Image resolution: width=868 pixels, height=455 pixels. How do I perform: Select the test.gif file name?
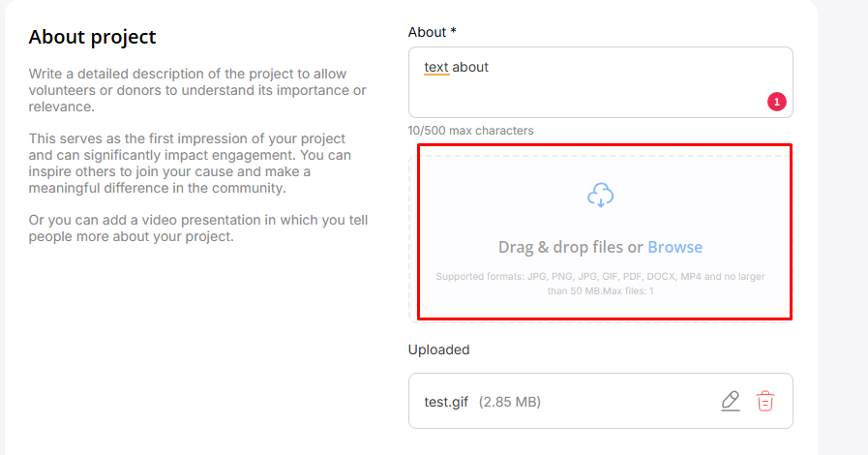[x=446, y=401]
